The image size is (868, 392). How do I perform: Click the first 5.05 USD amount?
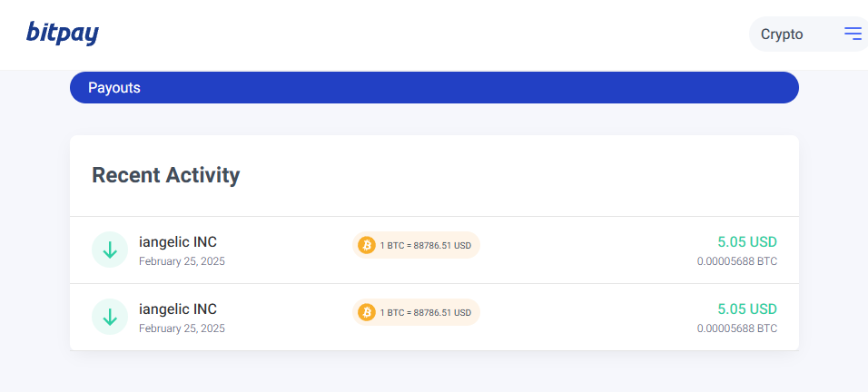coord(746,242)
